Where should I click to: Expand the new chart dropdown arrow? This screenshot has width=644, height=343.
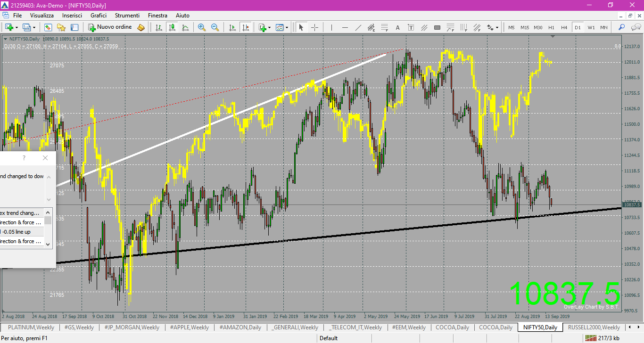pos(17,27)
